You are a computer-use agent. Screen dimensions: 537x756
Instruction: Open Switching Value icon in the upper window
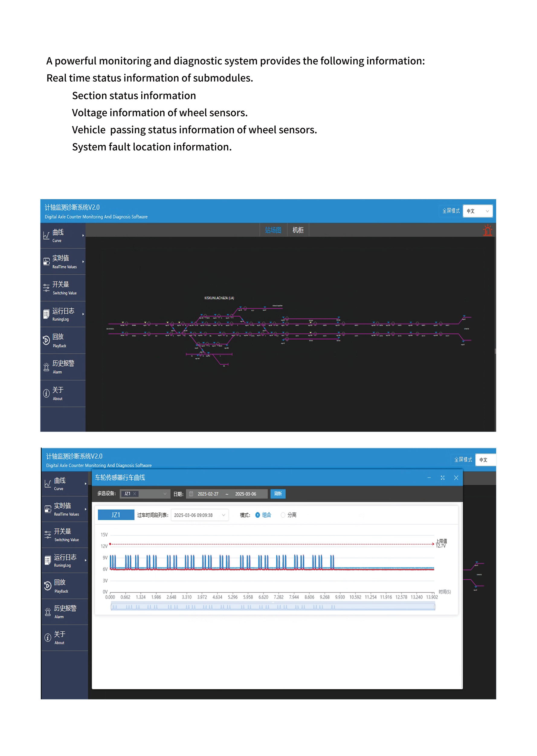tap(46, 288)
